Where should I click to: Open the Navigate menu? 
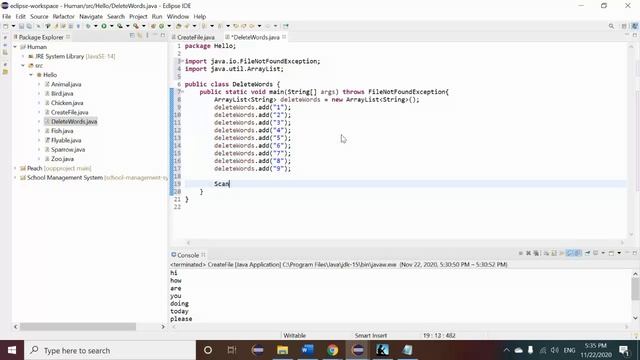click(91, 16)
